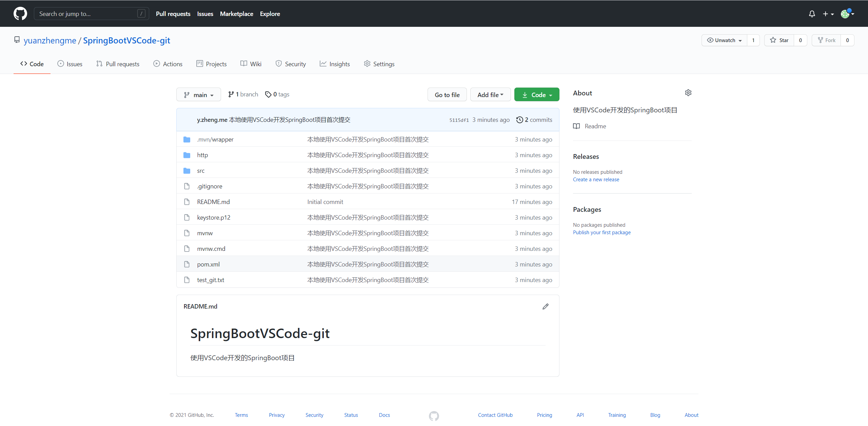Expand the green Code download dropdown
This screenshot has width=868, height=426.
click(x=537, y=95)
